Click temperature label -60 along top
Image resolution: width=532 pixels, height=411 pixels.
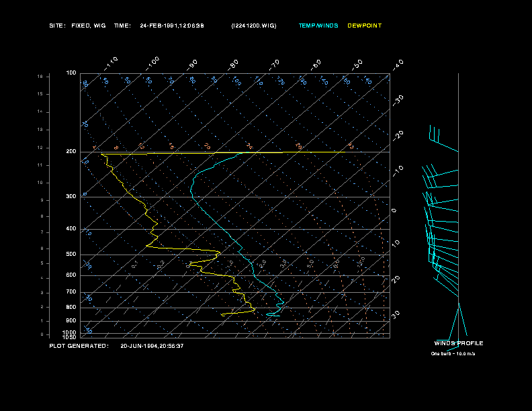(316, 64)
